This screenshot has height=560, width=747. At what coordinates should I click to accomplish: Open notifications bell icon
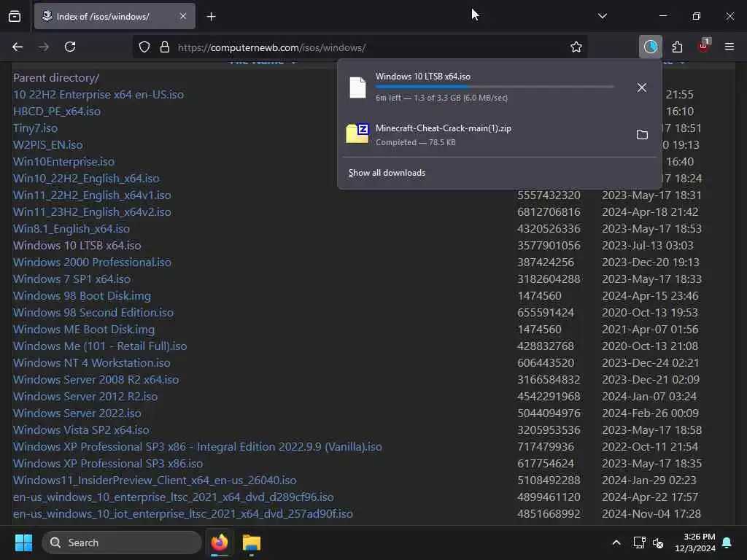click(x=727, y=542)
